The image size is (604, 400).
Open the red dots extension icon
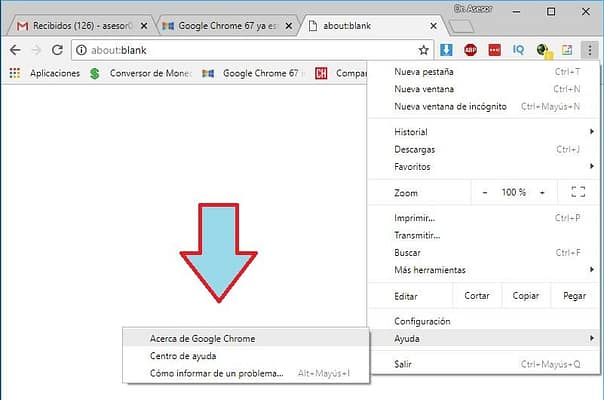coord(495,50)
